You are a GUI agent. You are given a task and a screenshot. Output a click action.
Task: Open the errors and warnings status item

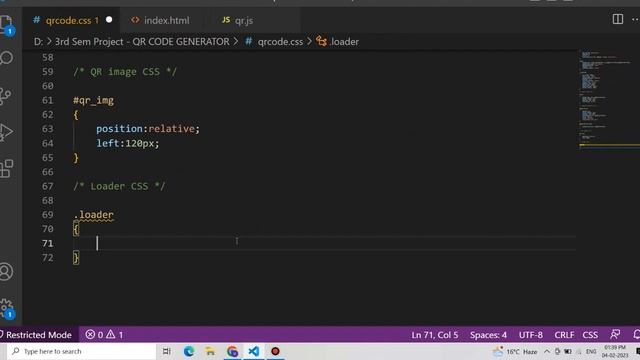[x=104, y=335]
